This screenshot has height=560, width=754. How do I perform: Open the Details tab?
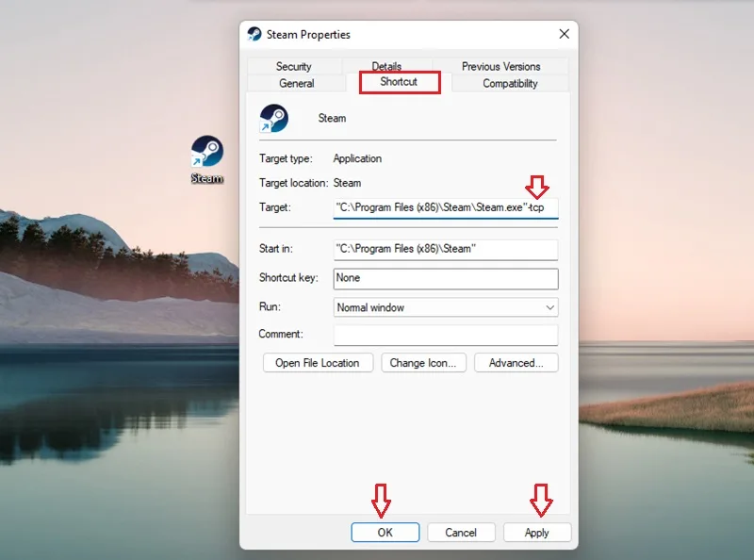[x=386, y=66]
